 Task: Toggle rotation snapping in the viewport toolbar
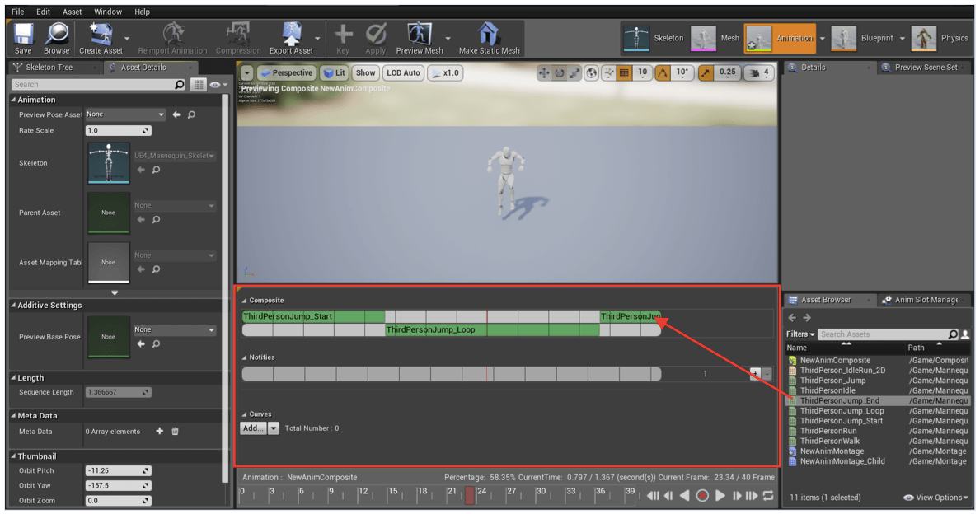tap(663, 73)
